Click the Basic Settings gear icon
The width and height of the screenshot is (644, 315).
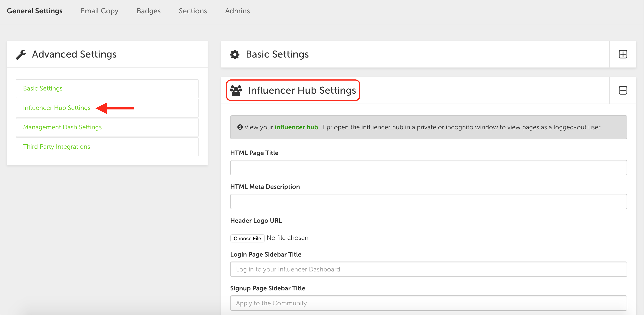(x=235, y=54)
